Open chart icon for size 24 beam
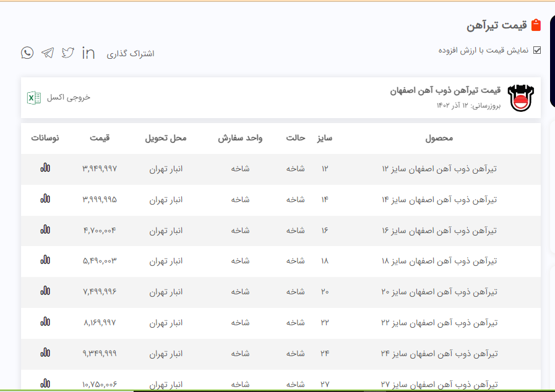This screenshot has width=555, height=392. 45,353
